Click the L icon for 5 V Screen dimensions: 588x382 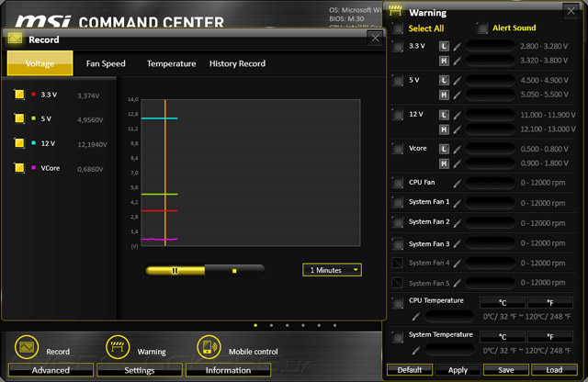[444, 80]
